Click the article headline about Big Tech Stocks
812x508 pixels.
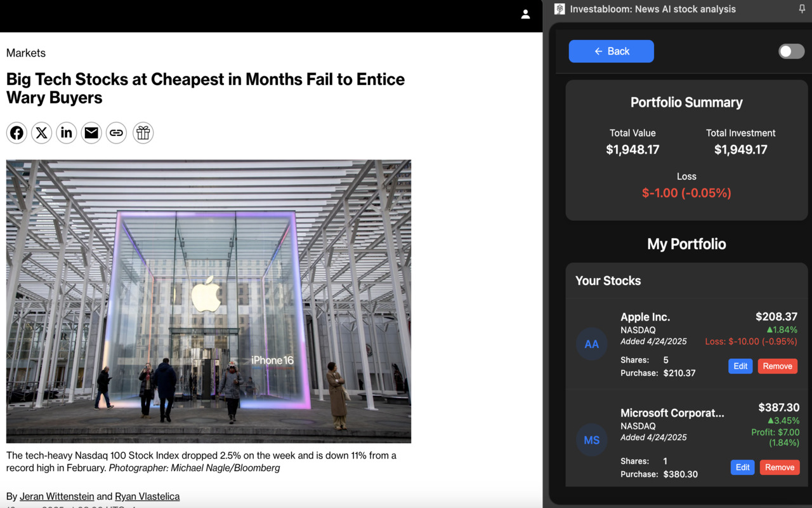[x=206, y=88]
